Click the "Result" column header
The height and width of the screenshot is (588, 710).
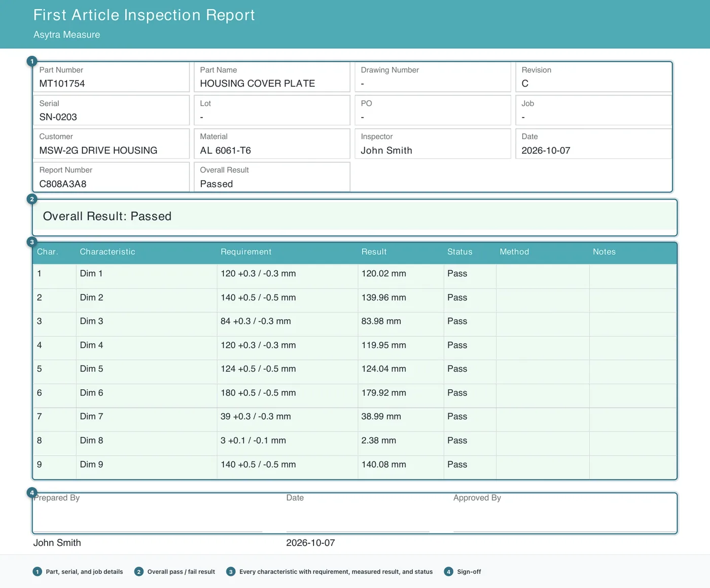point(374,252)
